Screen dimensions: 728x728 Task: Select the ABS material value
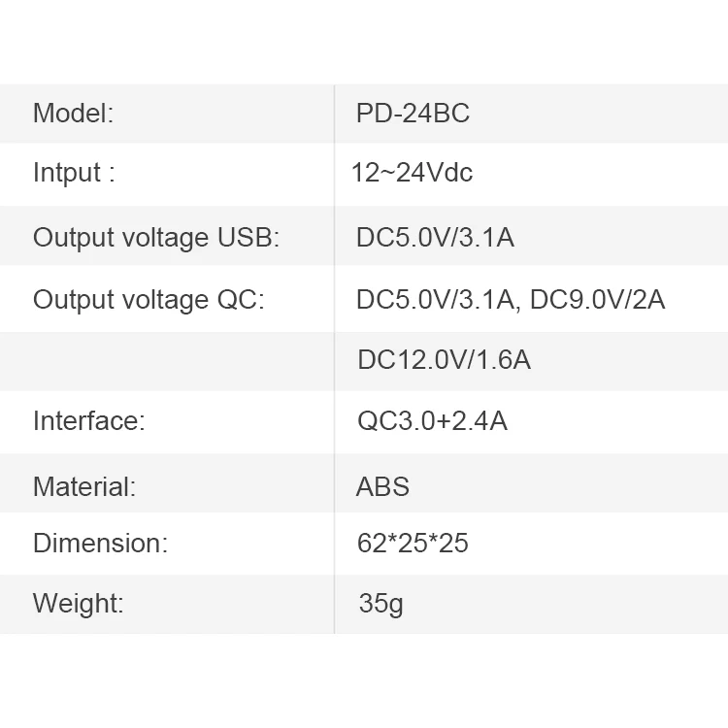point(382,486)
